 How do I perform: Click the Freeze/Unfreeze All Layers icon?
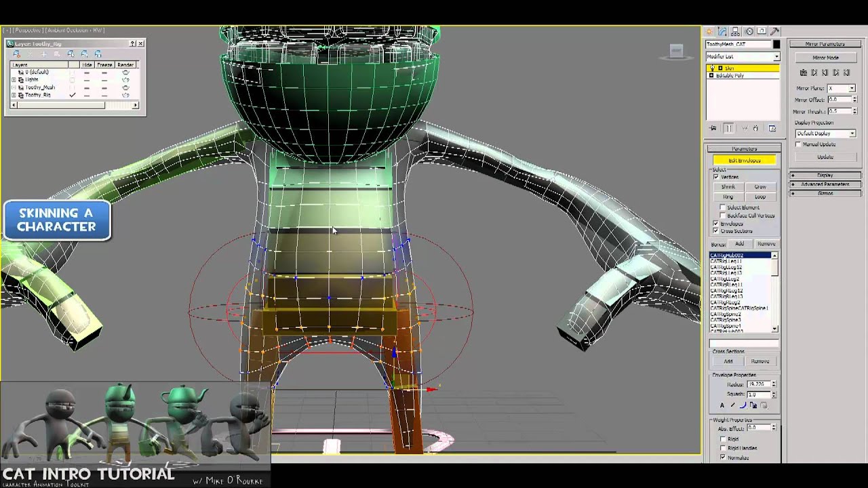pos(98,54)
